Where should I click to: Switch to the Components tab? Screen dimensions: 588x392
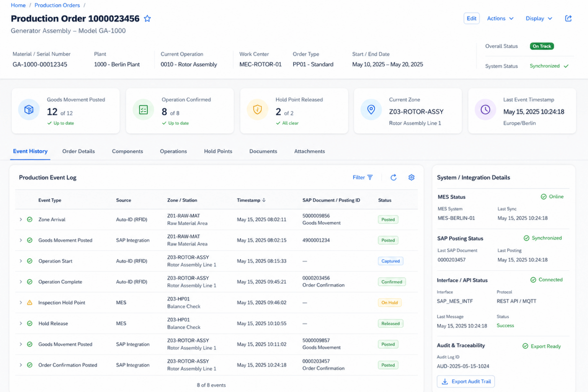pyautogui.click(x=127, y=151)
